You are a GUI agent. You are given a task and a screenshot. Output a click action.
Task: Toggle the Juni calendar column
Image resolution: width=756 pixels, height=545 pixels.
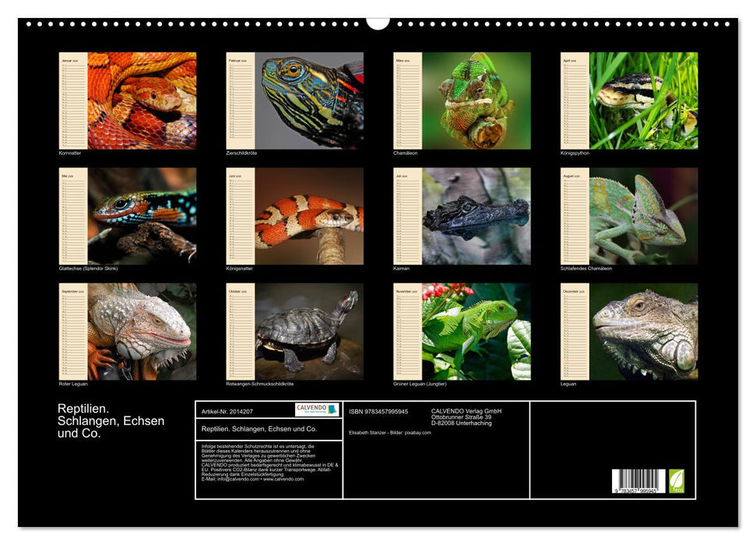click(x=241, y=218)
